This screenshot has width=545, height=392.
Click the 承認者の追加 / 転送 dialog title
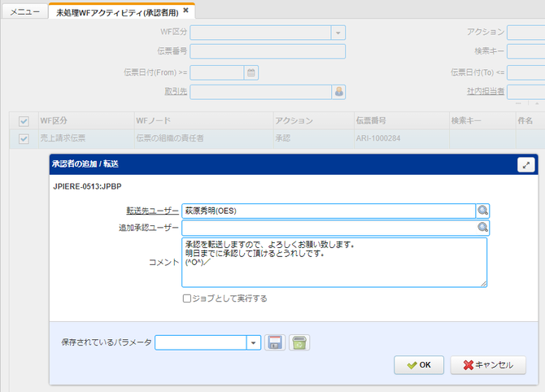(85, 164)
